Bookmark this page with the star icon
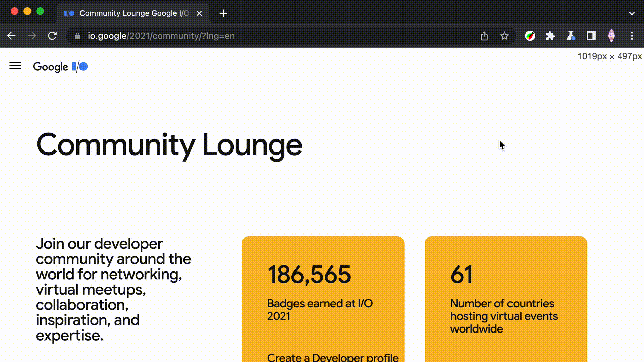This screenshot has width=644, height=362. [504, 36]
